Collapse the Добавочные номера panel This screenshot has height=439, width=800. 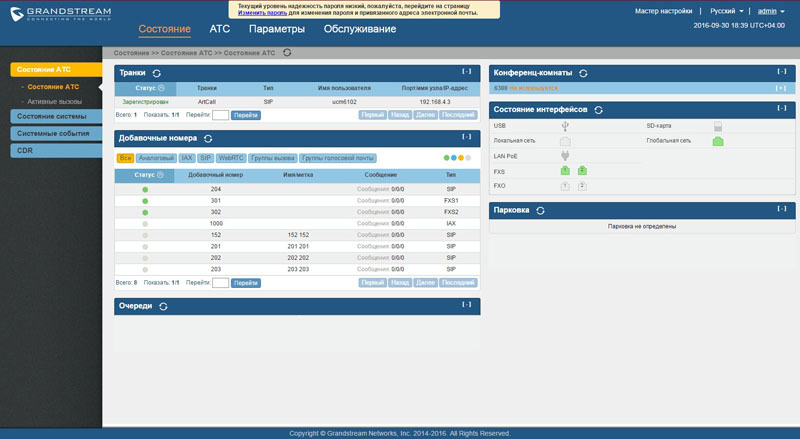point(467,137)
